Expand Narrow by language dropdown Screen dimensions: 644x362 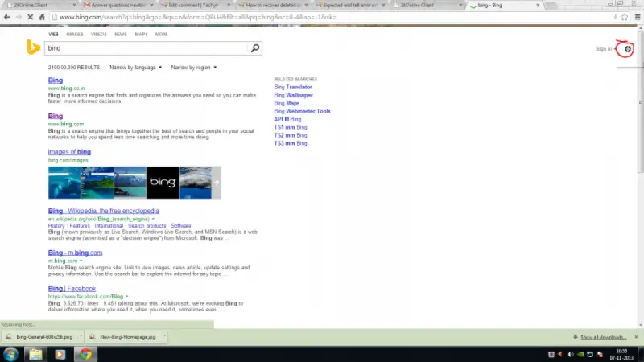pos(135,68)
